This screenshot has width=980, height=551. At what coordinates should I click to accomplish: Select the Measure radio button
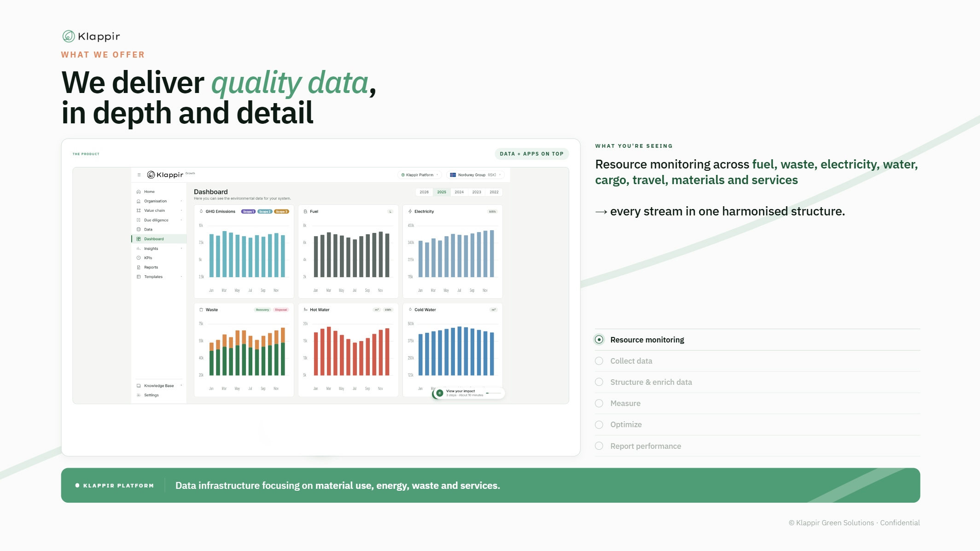(x=599, y=403)
